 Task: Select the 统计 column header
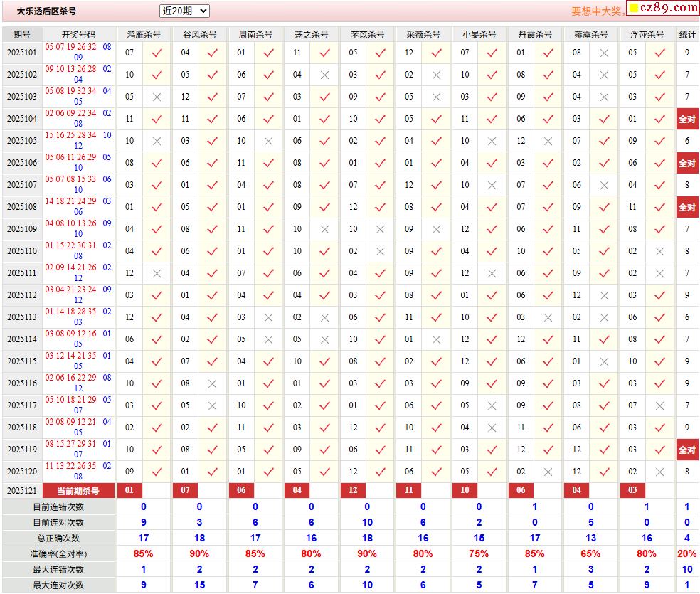click(x=687, y=34)
